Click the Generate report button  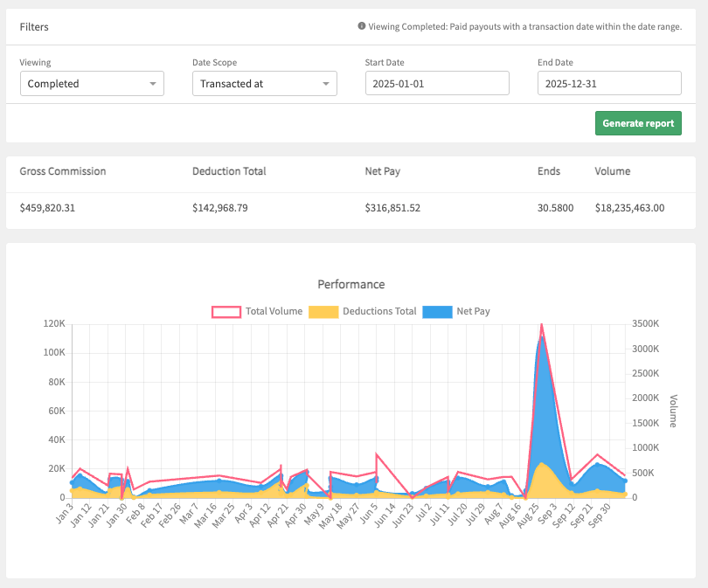click(x=638, y=123)
